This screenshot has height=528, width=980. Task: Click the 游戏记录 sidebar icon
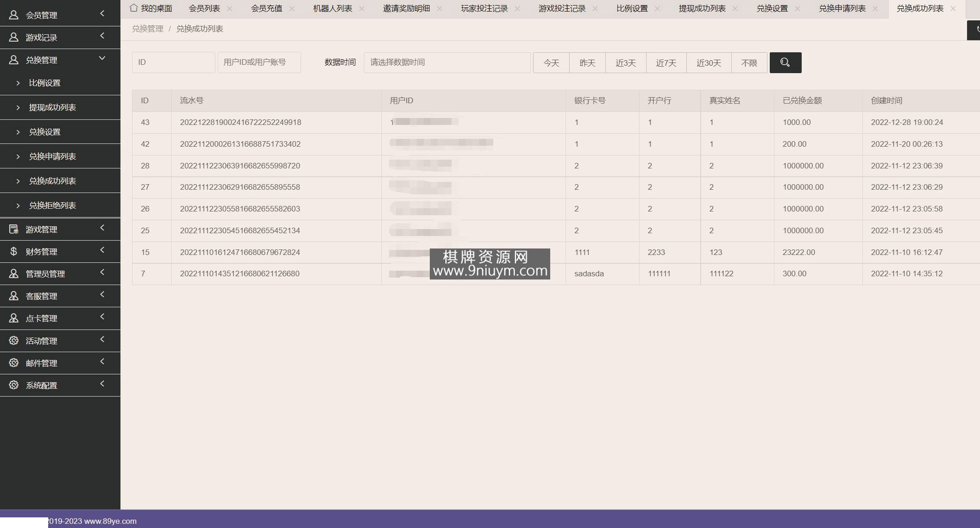(13, 37)
